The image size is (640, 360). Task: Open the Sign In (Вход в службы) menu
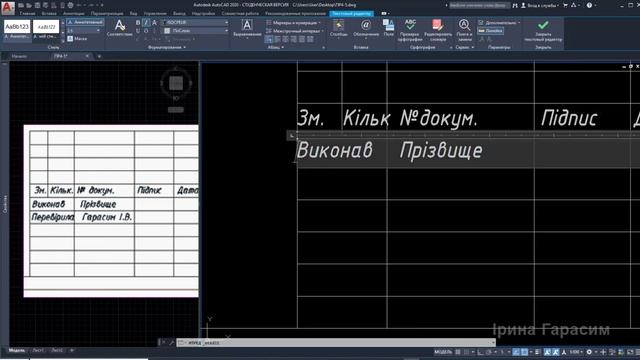pyautogui.click(x=539, y=5)
